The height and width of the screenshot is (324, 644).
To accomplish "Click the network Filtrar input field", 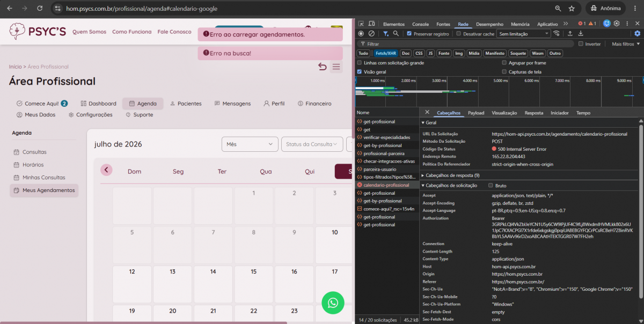I will point(467,44).
